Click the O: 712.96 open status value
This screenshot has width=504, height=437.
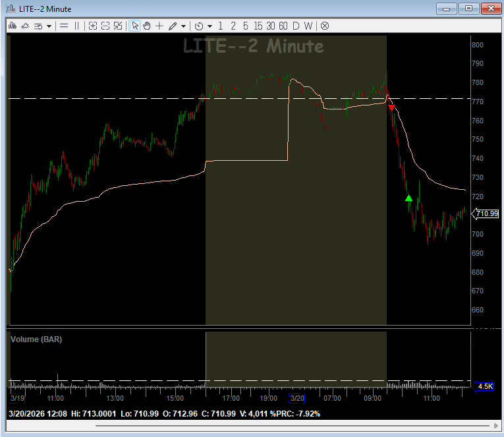180,413
